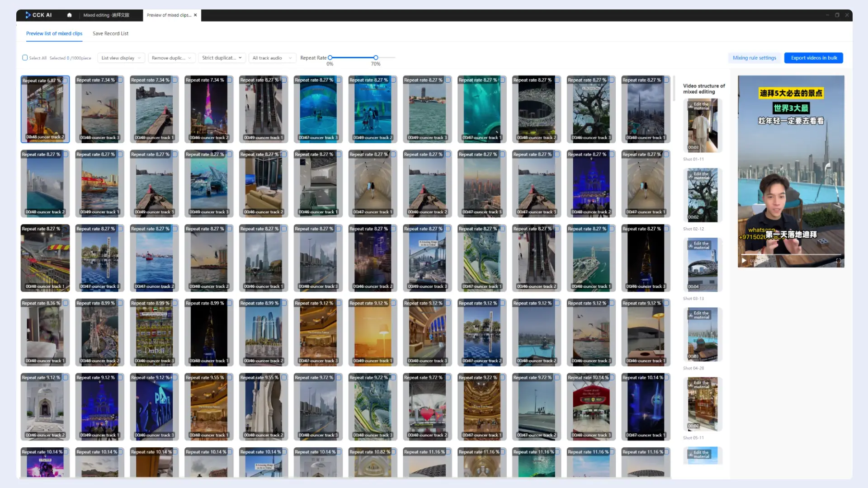The image size is (868, 488).
Task: Edit the material for Shot 02-12
Action: pyautogui.click(x=699, y=176)
